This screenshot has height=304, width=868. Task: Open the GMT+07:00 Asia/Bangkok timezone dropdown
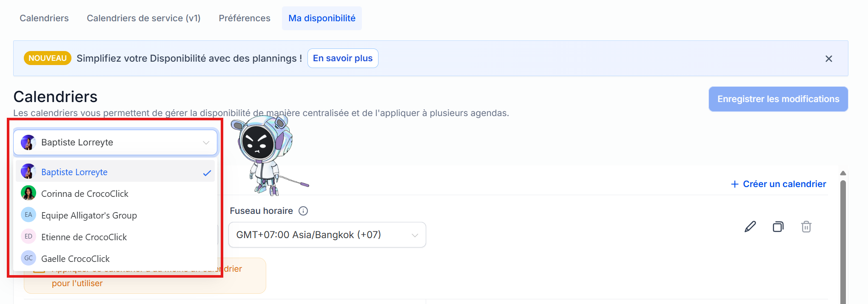pos(327,235)
